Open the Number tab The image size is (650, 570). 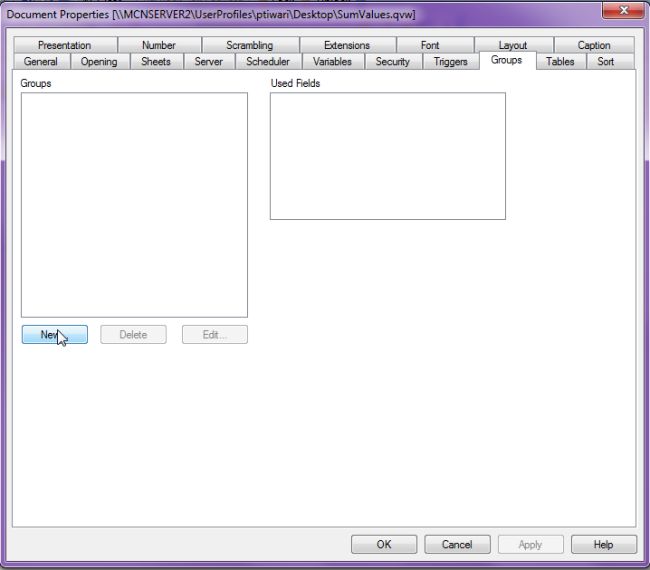(159, 45)
